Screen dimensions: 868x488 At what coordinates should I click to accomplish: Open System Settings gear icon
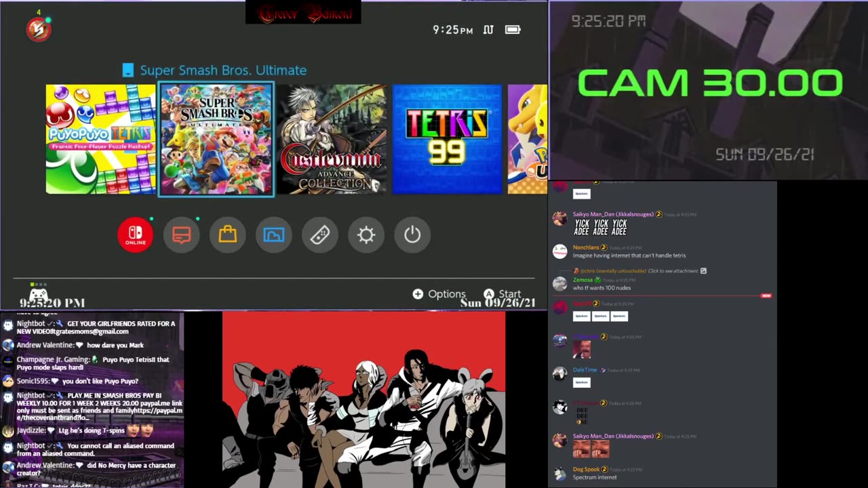(366, 235)
